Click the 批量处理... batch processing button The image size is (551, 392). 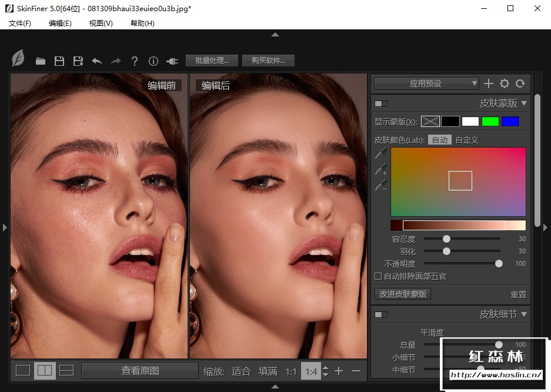[x=212, y=61]
